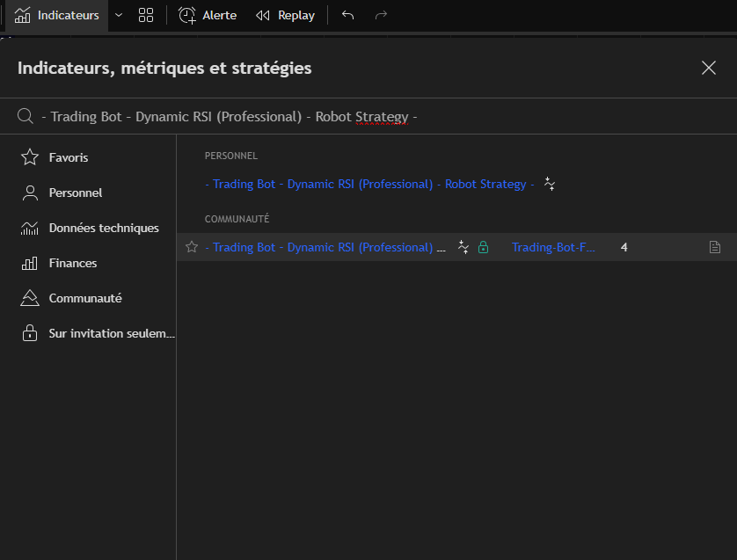The width and height of the screenshot is (737, 560).
Task: Open the Trading-Bot-F author profile link
Action: [553, 247]
